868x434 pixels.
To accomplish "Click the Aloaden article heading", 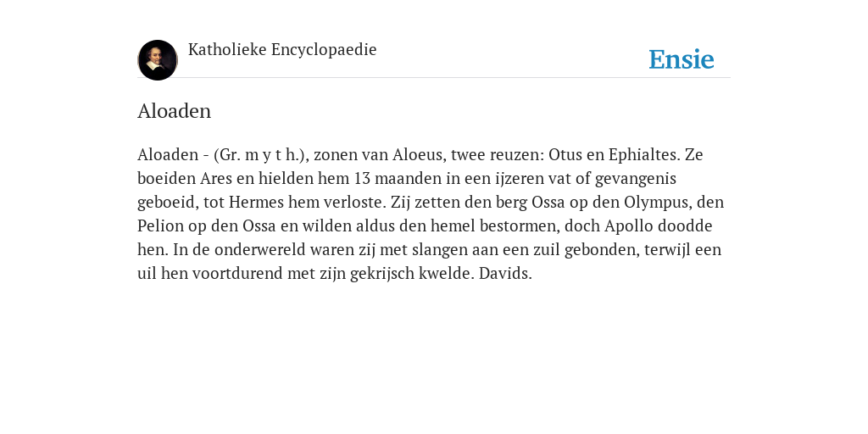I will point(174,111).
